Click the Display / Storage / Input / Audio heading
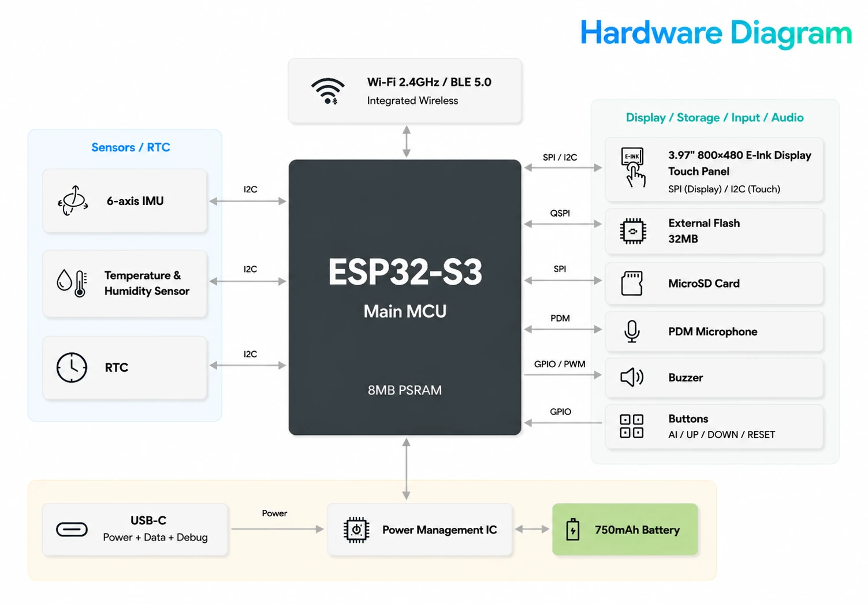 pos(715,118)
